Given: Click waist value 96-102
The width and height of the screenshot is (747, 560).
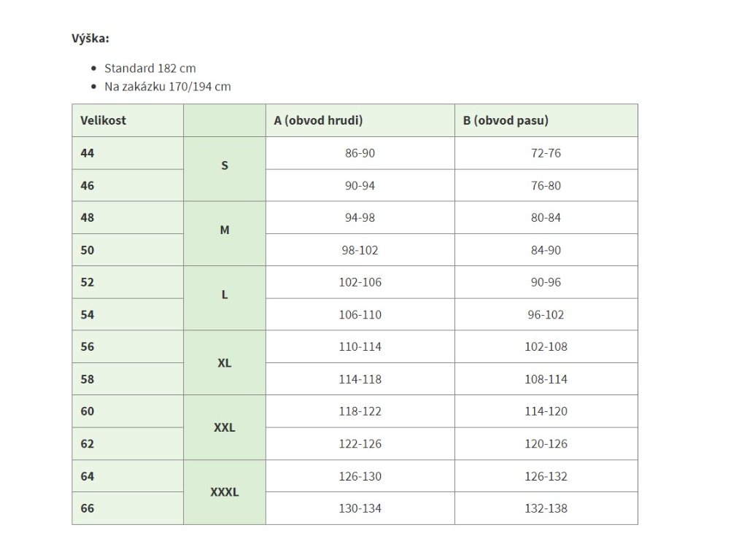Looking at the screenshot, I should [546, 315].
